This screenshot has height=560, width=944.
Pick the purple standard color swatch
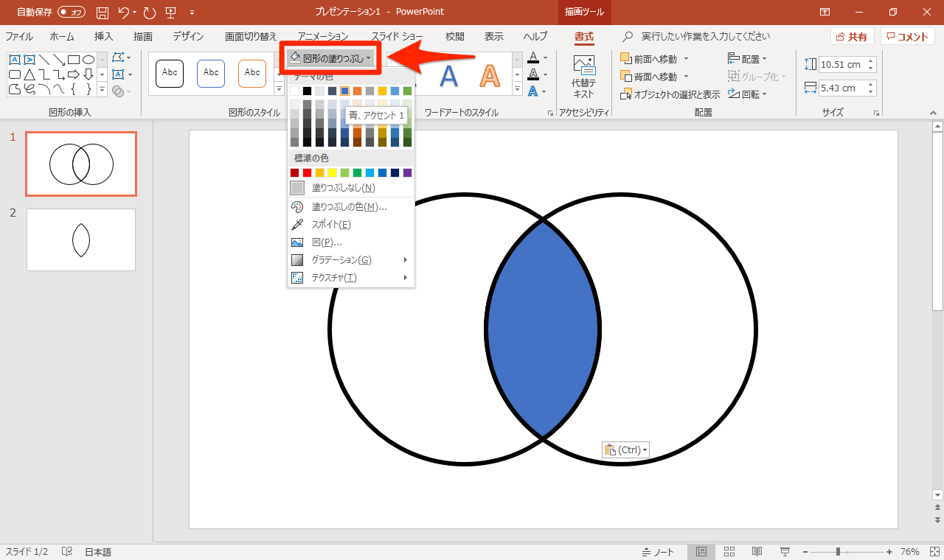(407, 172)
